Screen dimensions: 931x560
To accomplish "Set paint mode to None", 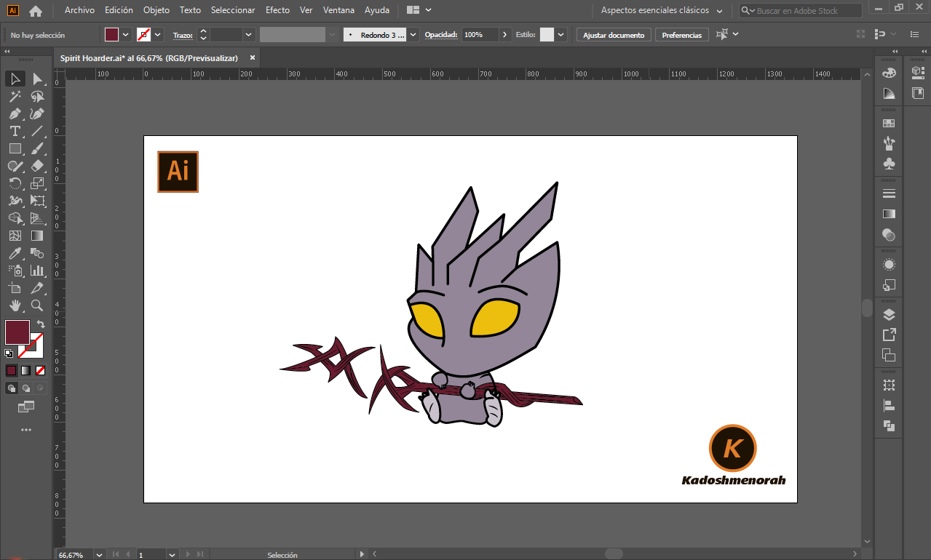I will pos(40,370).
